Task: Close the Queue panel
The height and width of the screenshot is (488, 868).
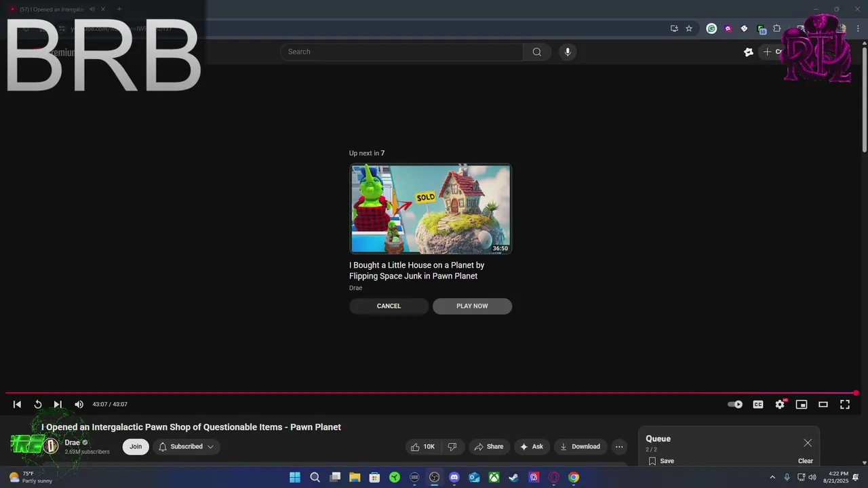Action: [808, 443]
